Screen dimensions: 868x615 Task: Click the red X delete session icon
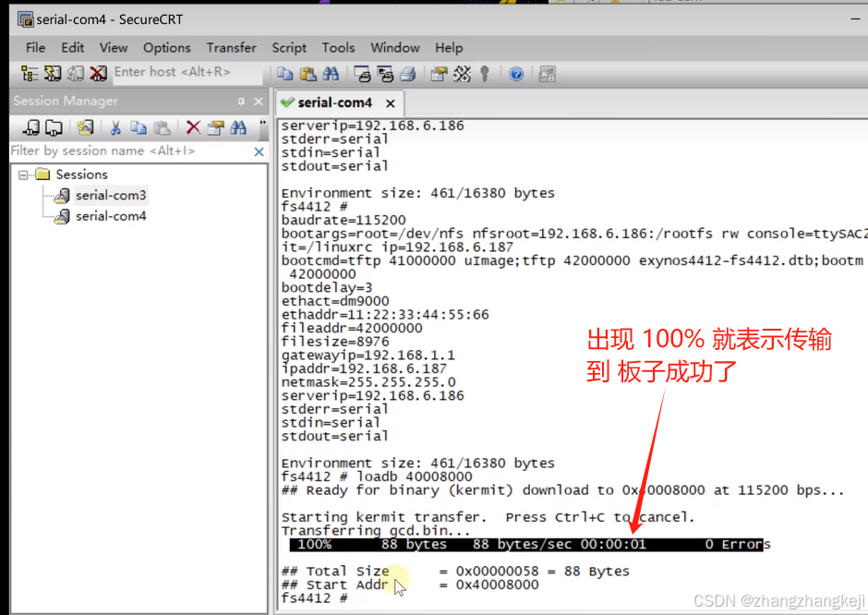point(193,127)
